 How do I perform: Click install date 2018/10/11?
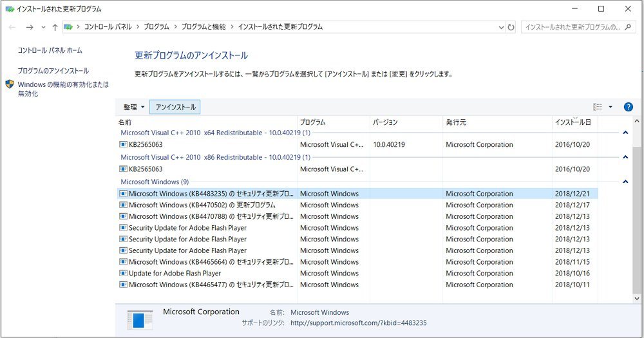pos(572,285)
